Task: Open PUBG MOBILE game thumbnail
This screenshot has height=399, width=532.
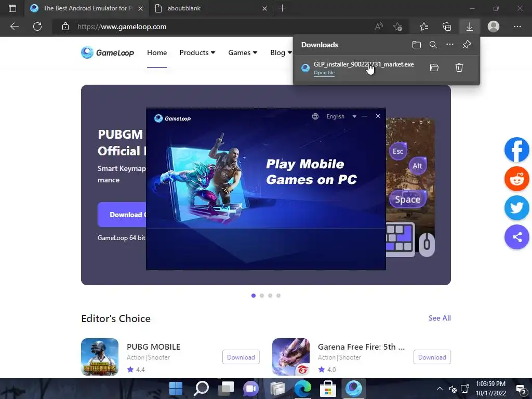Action: pyautogui.click(x=100, y=356)
